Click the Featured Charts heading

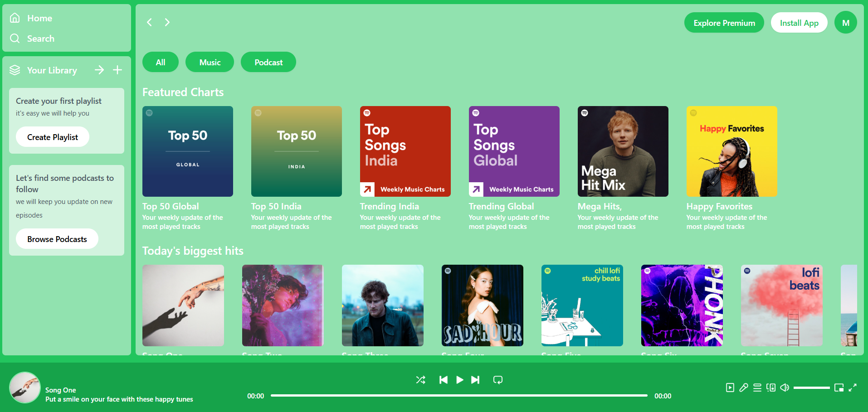183,92
